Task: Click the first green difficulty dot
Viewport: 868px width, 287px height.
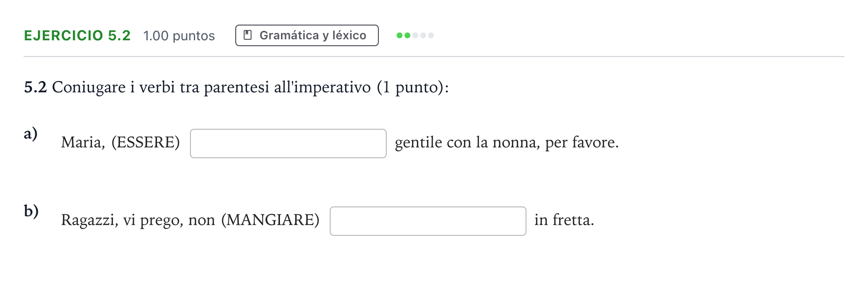Action: point(400,35)
